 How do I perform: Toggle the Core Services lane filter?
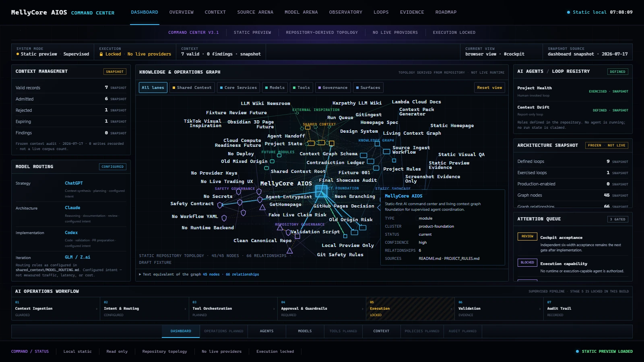pos(238,87)
